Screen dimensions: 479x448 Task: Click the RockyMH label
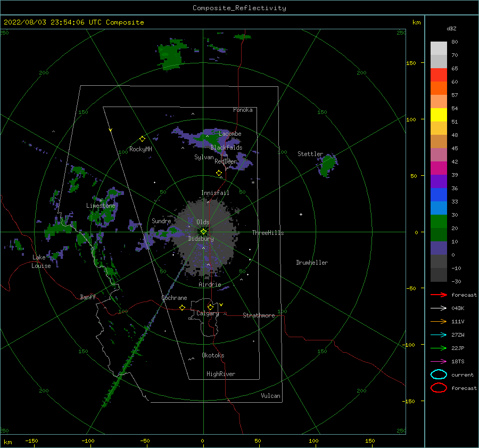point(141,149)
